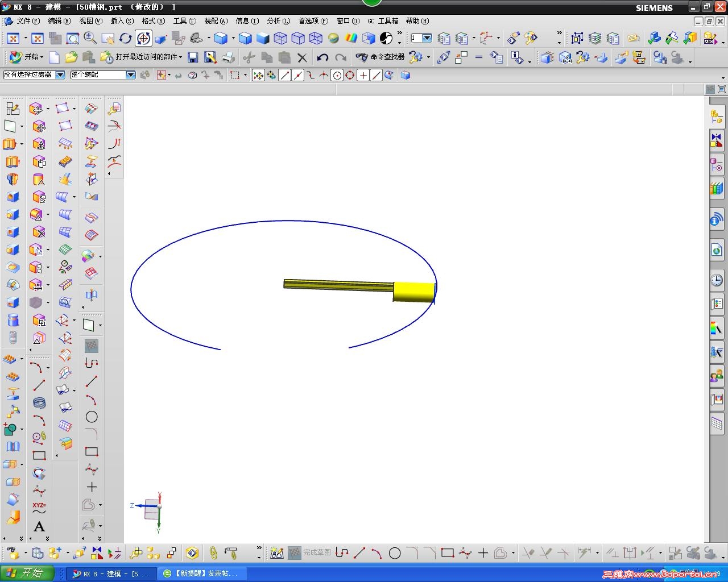Screen dimensions: 728x582
Task: Click the Redo arrow
Action: [341, 57]
